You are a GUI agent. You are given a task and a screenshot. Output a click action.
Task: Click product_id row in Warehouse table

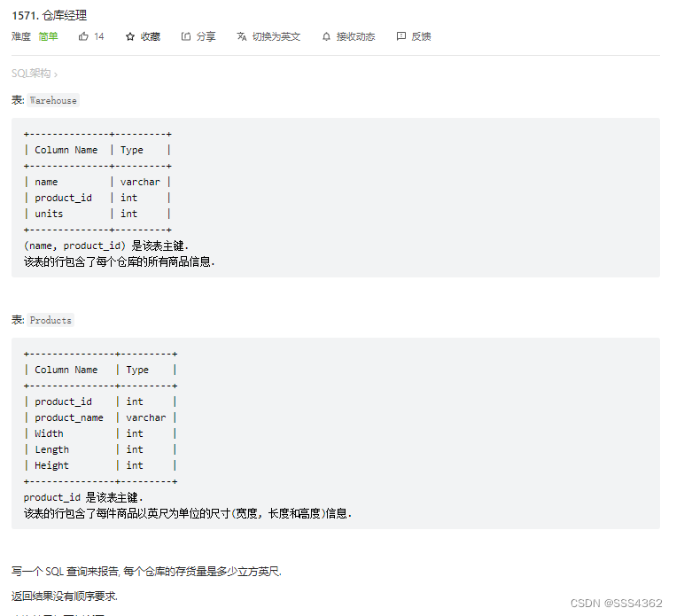coord(97,198)
